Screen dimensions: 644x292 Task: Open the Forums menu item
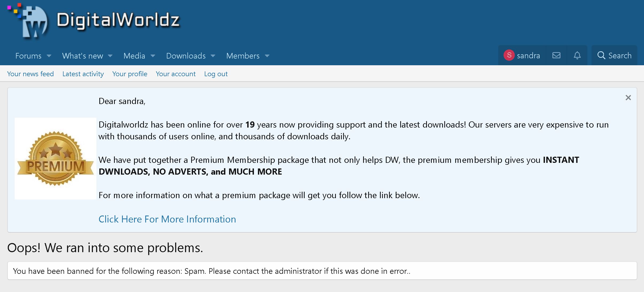(x=28, y=56)
